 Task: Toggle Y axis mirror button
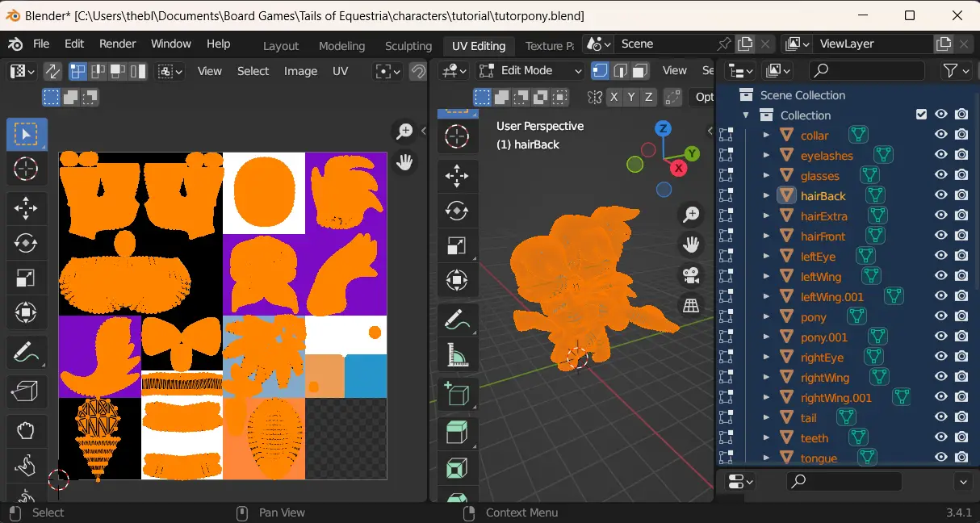[631, 97]
